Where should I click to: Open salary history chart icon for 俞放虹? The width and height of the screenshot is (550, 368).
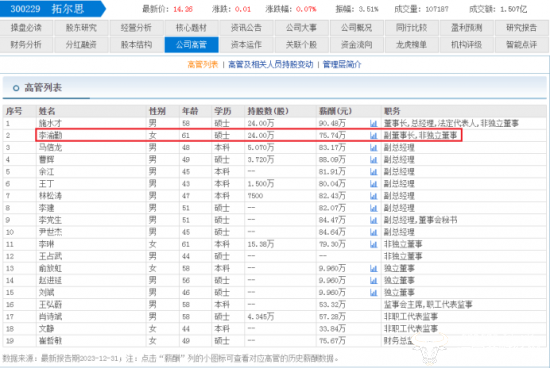point(373,269)
